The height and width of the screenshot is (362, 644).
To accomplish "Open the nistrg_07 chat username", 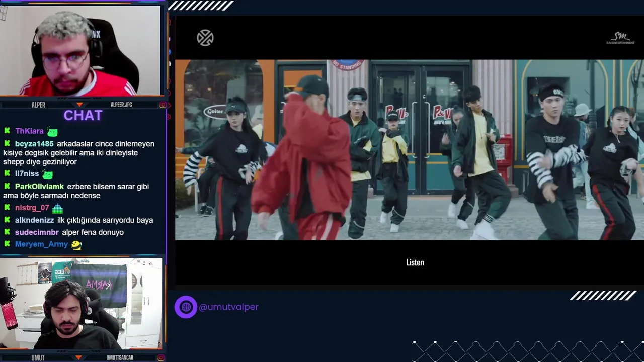I will point(32,207).
